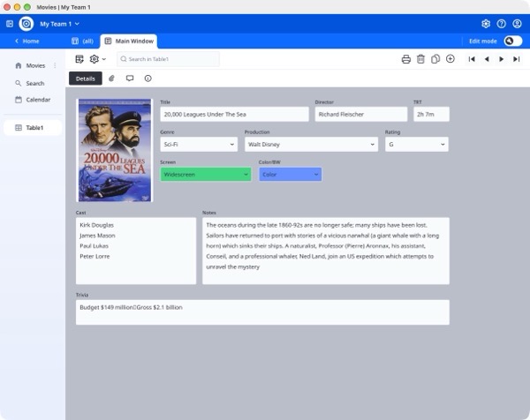The width and height of the screenshot is (530, 420).
Task: Open the green Widescreen Screen dropdown
Action: click(206, 174)
